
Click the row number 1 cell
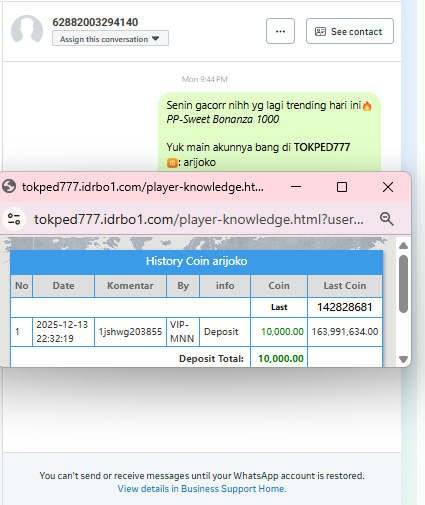(x=22, y=332)
